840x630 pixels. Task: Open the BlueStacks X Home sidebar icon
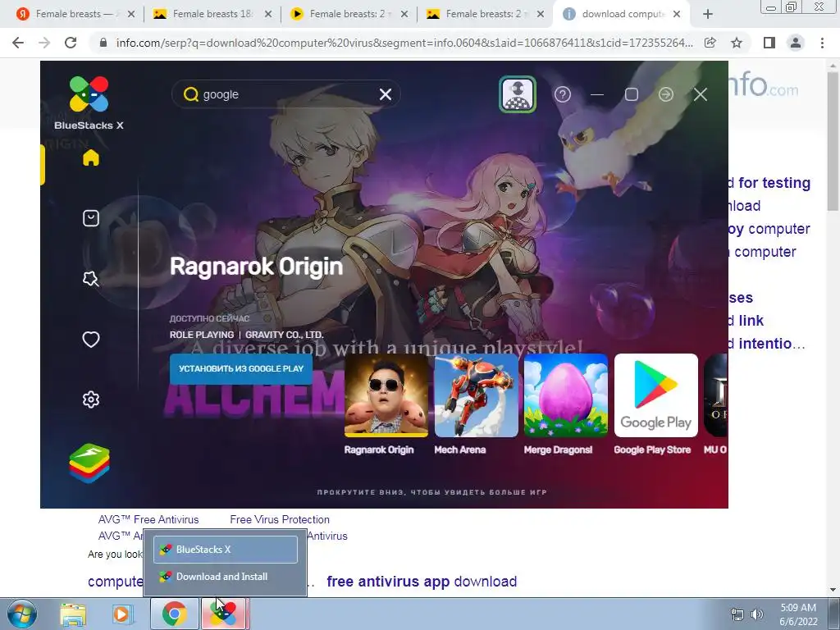[x=91, y=158]
